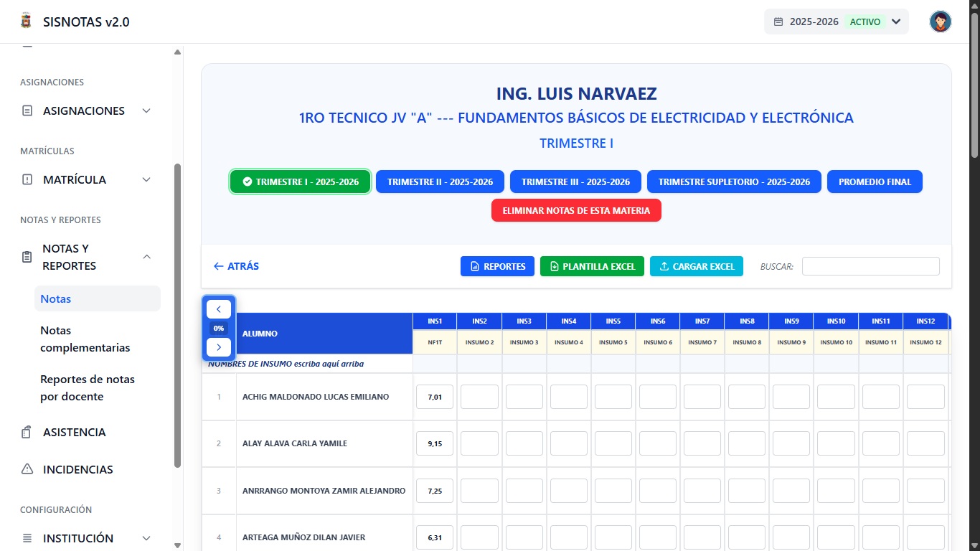Download the PLANTILLA EXCEL template
Image resolution: width=980 pixels, height=551 pixels.
pyautogui.click(x=592, y=266)
